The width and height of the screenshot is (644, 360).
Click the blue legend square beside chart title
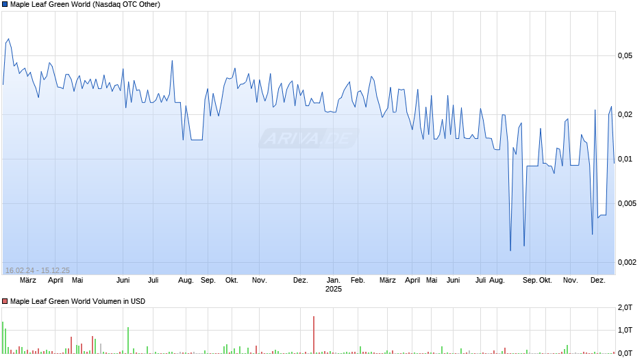point(5,5)
